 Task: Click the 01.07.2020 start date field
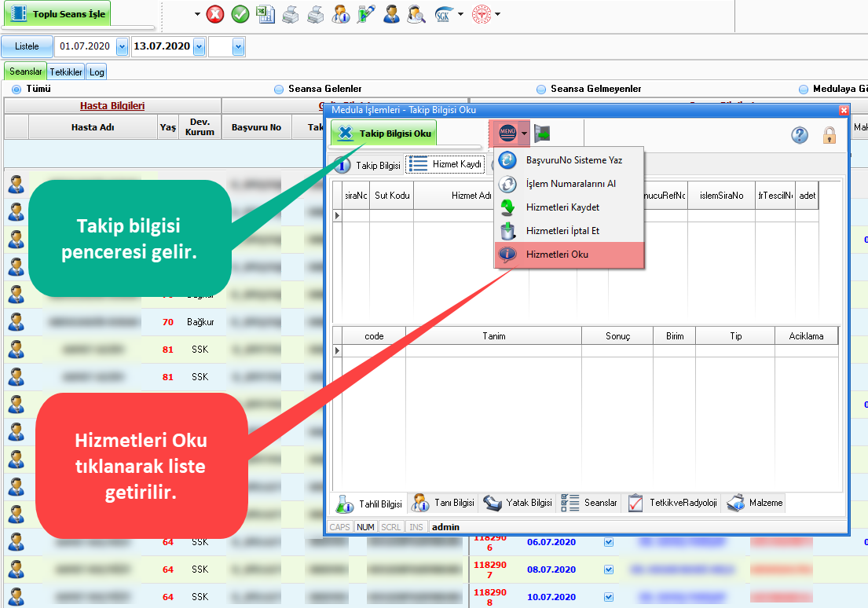tap(86, 46)
